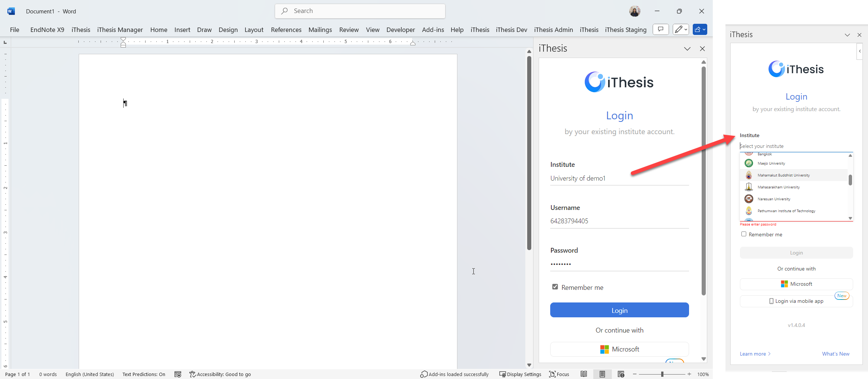The width and height of the screenshot is (868, 379).
Task: Click Login via mobile app
Action: click(796, 301)
